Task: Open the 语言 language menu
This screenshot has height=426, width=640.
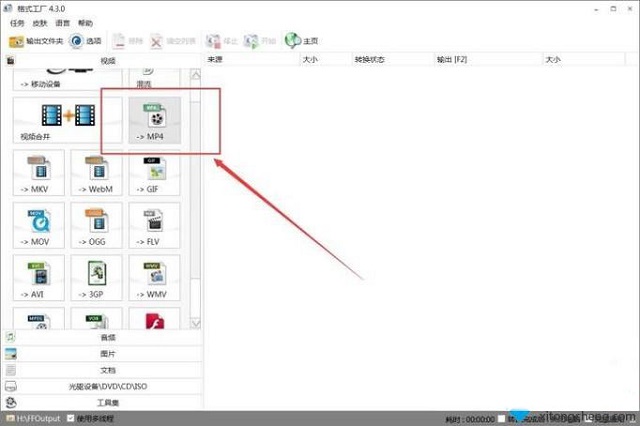Action: [63, 23]
